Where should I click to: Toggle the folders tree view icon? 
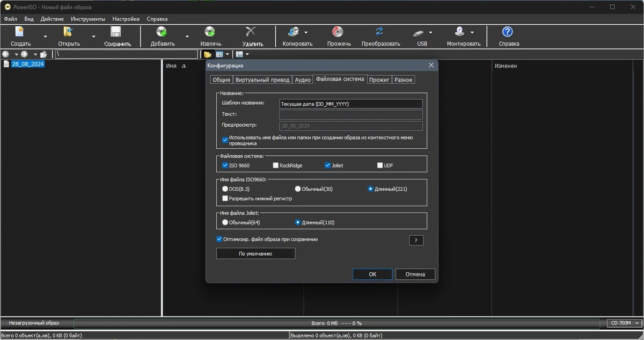tap(208, 54)
